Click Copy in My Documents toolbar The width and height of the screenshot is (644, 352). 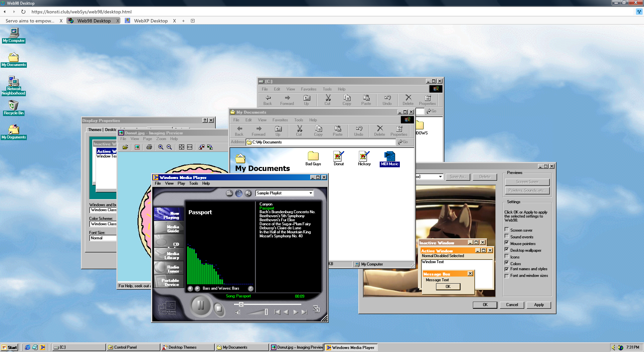(x=318, y=131)
